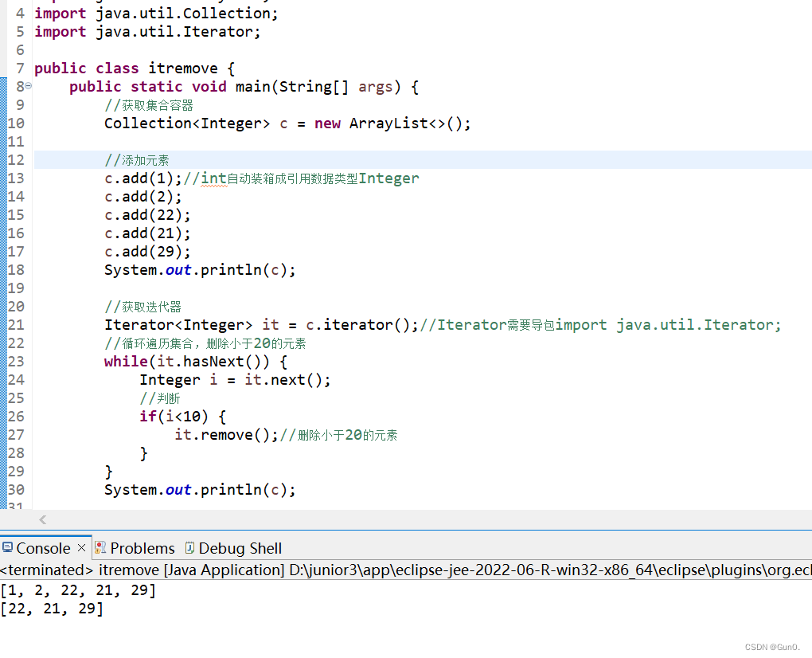Click the 'Integer i = it.next();' line
This screenshot has height=658, width=812.
click(x=235, y=380)
